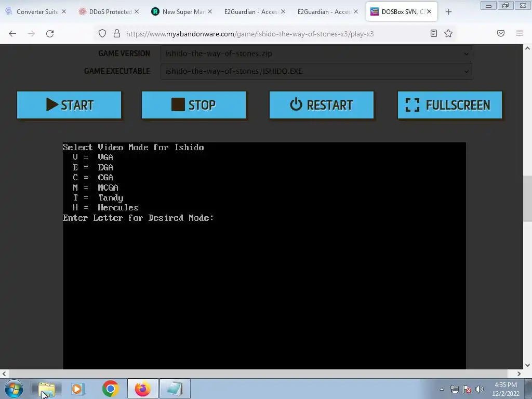Go back using the browser back arrow

tap(12, 34)
